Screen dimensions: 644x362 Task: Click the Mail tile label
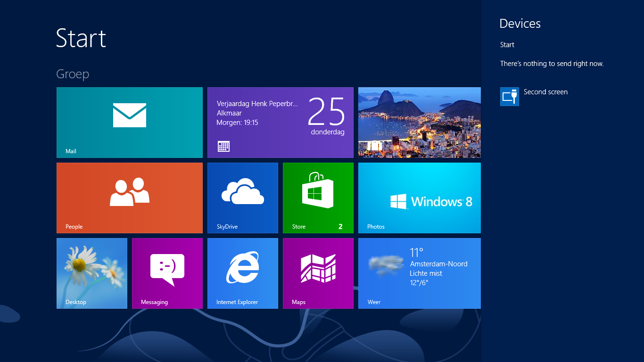point(71,151)
